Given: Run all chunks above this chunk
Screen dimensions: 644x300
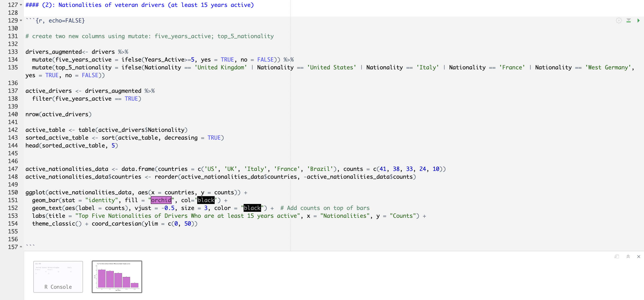Looking at the screenshot, I should click(628, 20).
